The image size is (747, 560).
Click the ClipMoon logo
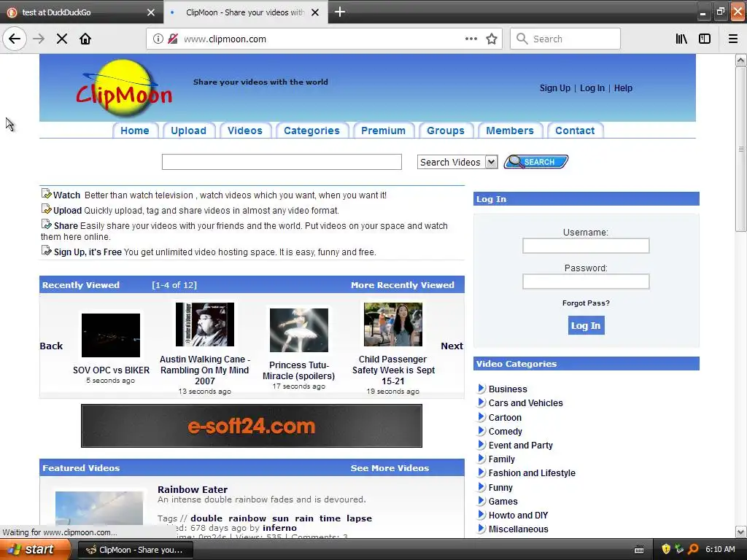click(124, 88)
